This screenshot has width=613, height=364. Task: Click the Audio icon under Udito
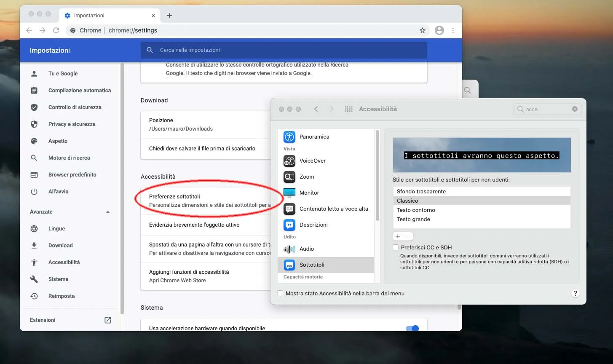pyautogui.click(x=289, y=249)
